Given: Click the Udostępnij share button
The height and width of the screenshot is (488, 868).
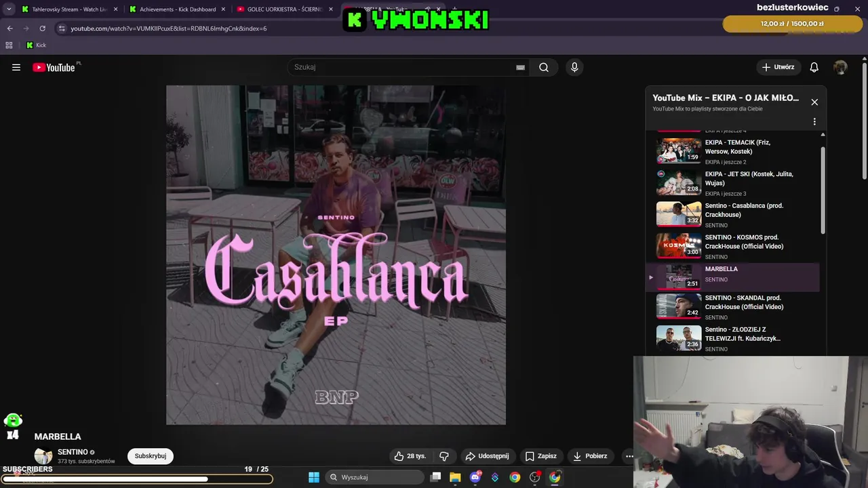Looking at the screenshot, I should coord(487,456).
